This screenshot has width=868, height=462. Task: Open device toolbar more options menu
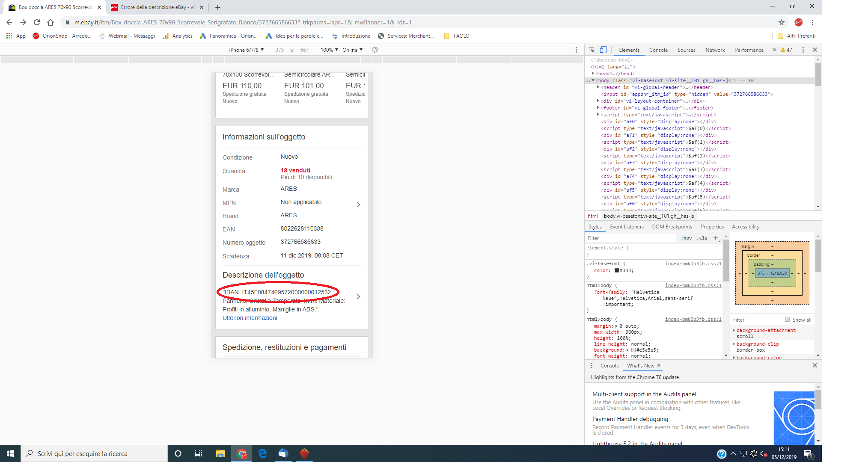pyautogui.click(x=576, y=50)
